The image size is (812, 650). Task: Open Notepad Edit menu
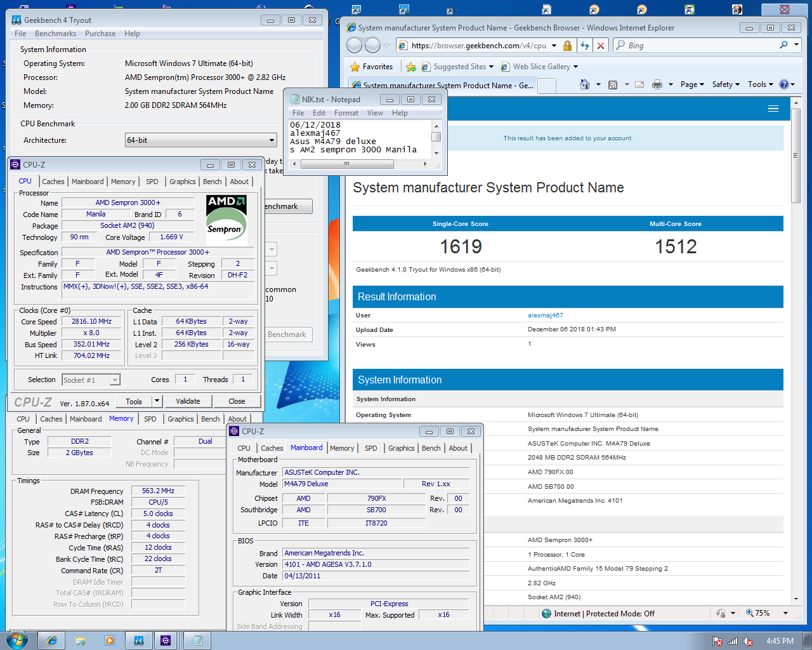(319, 113)
